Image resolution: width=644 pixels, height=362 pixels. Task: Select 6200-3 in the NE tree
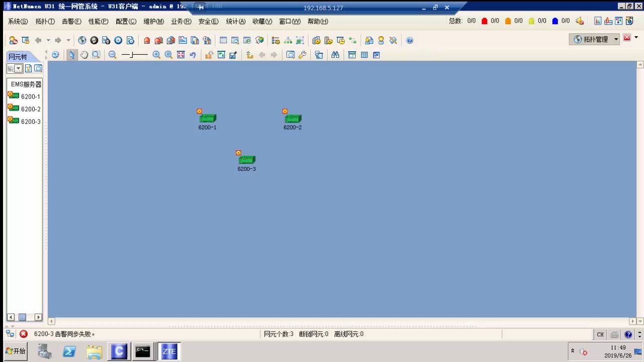pos(30,122)
